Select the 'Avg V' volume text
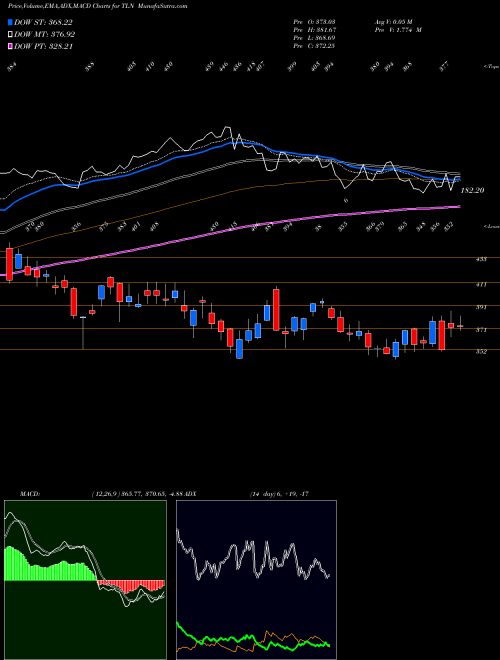500x660 pixels. [395, 22]
